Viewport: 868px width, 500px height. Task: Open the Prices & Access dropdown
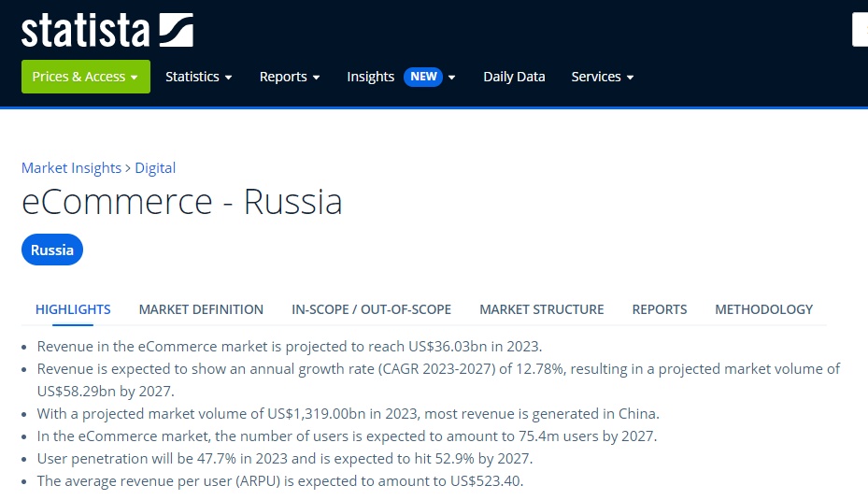coord(86,77)
